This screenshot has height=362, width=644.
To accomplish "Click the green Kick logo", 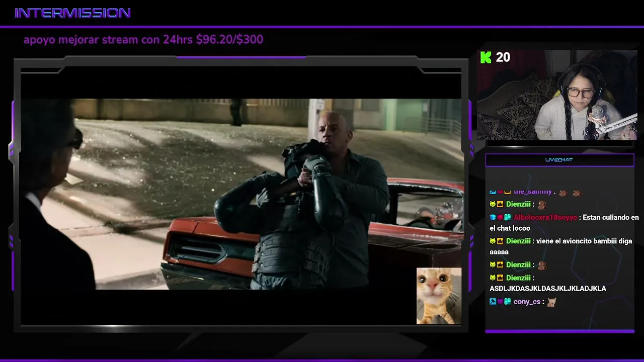I will click(486, 57).
